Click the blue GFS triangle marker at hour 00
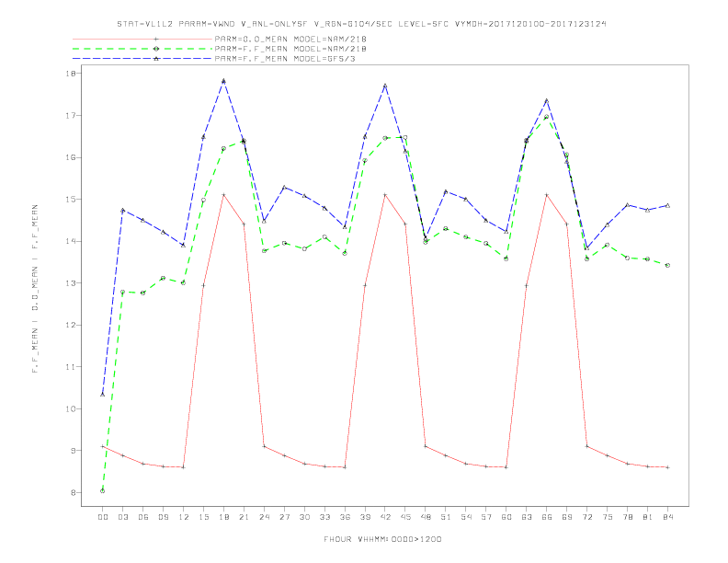The height and width of the screenshot is (563, 728). click(103, 395)
